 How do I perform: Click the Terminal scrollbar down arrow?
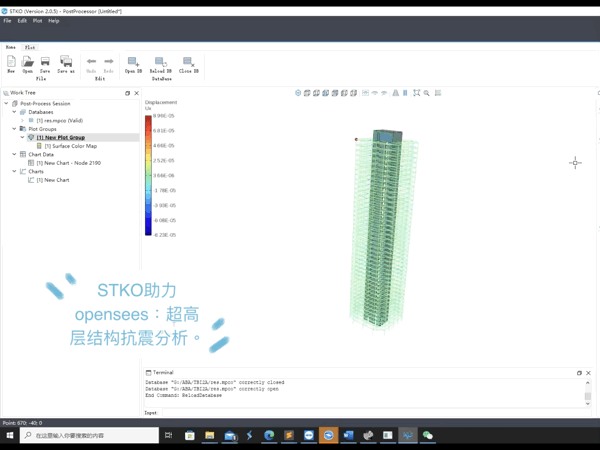click(588, 403)
